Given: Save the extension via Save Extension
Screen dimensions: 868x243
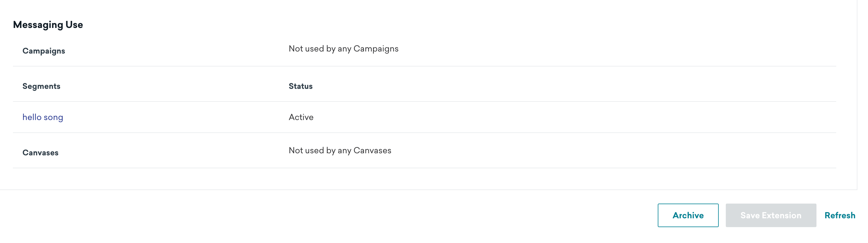Looking at the screenshot, I should [771, 215].
